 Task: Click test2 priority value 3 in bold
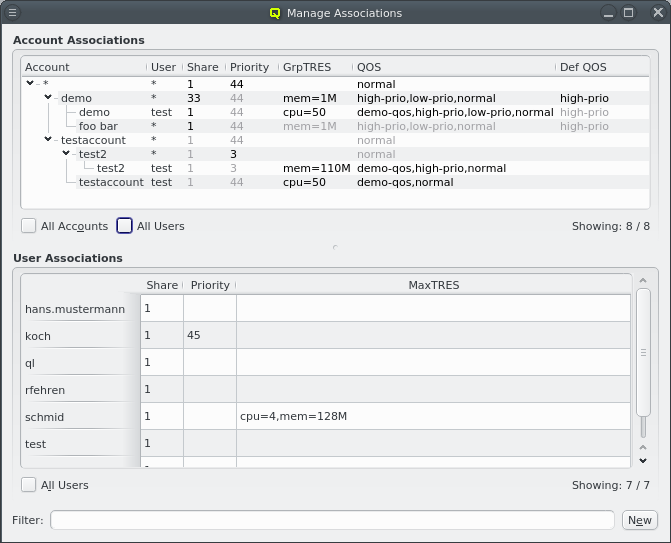[233, 154]
